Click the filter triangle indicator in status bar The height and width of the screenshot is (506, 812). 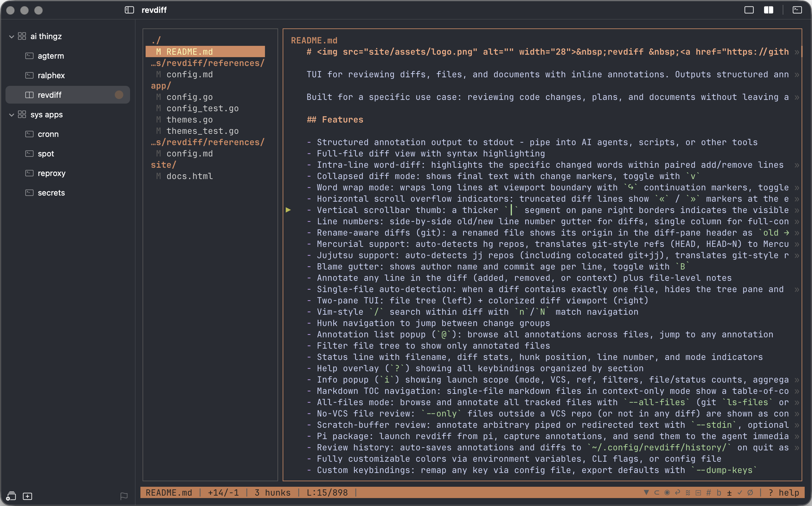point(646,492)
